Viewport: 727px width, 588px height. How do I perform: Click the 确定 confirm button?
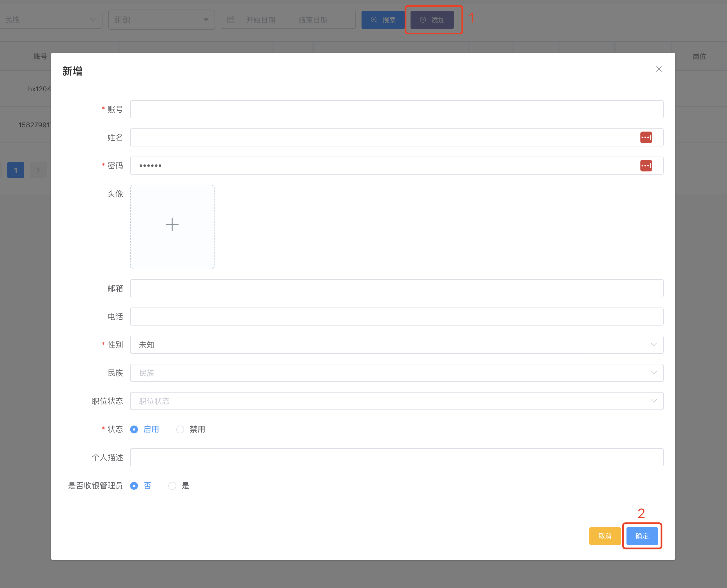[x=642, y=536]
